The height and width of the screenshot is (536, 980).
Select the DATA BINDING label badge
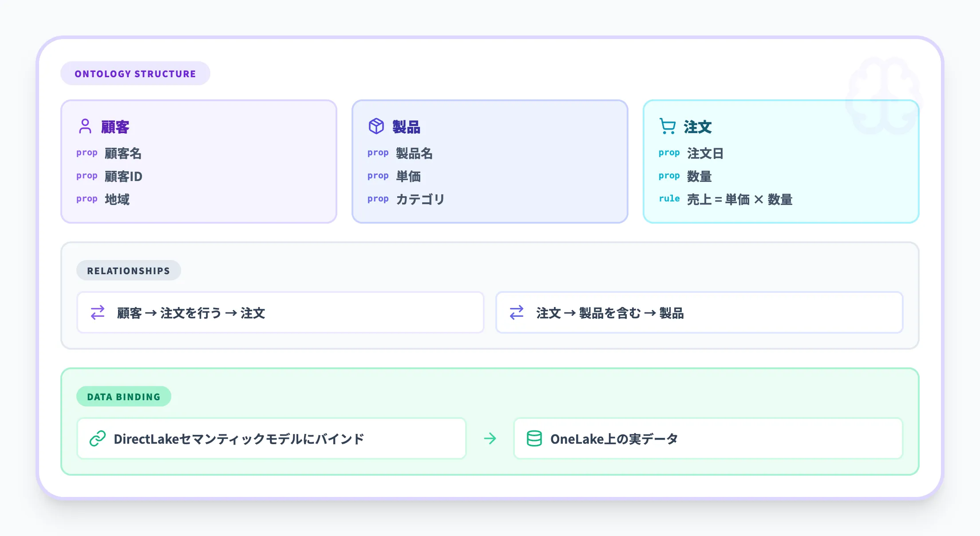(124, 397)
